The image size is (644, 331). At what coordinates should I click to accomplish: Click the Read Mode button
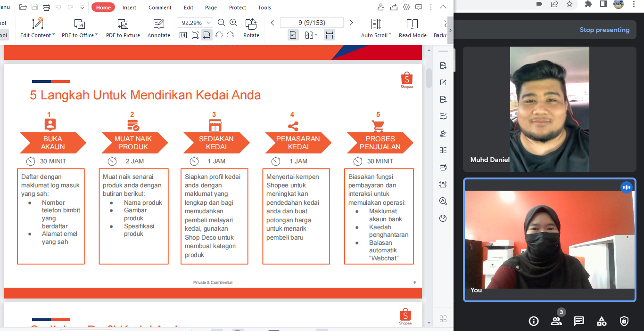[x=413, y=28]
